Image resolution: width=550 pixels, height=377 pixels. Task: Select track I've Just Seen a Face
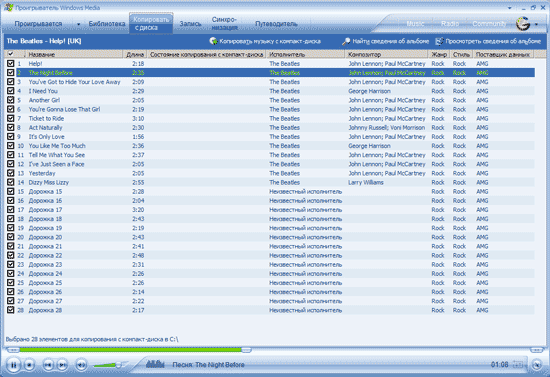[x=275, y=164]
